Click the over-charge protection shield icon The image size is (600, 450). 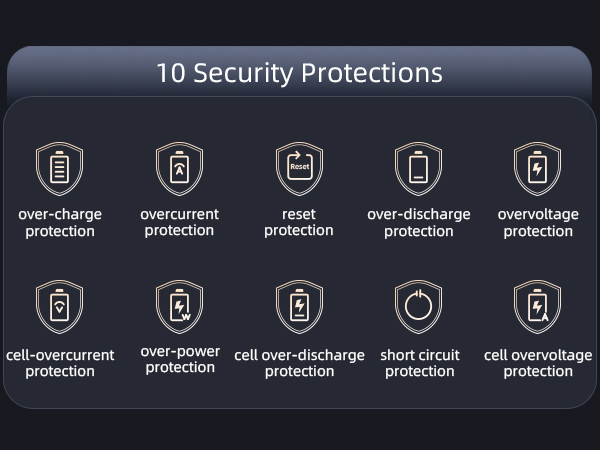coord(59,169)
